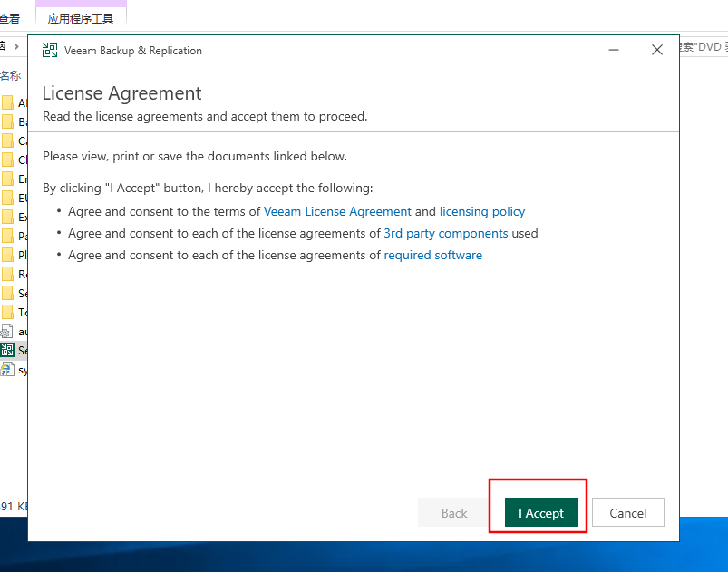This screenshot has width=728, height=572.
Task: Minimize the Veeam setup window
Action: tap(614, 50)
